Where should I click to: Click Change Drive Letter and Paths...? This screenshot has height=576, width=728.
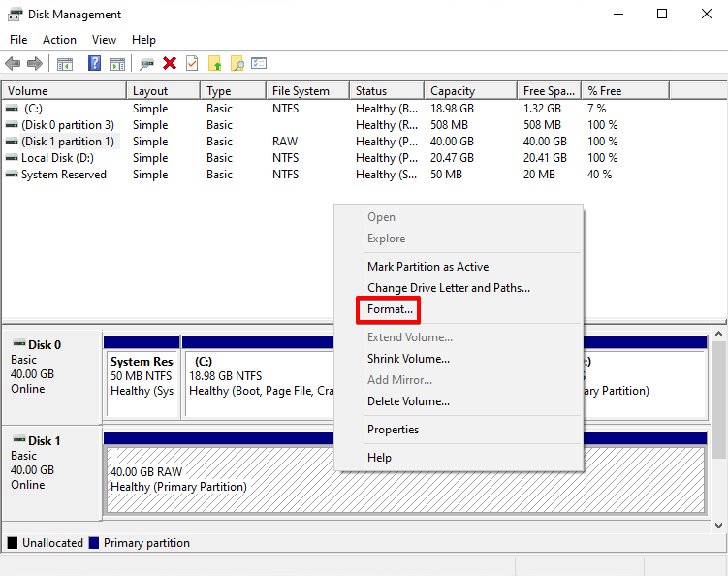(448, 288)
